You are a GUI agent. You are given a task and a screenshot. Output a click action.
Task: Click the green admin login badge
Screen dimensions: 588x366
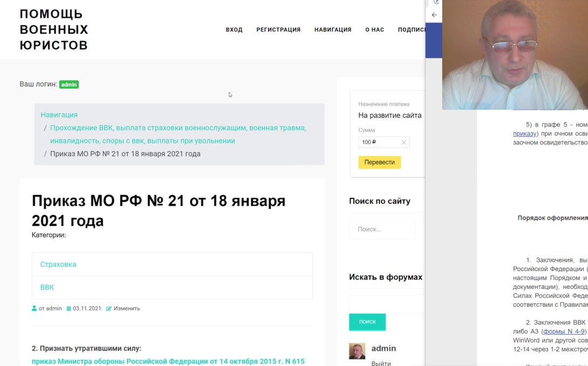[69, 84]
